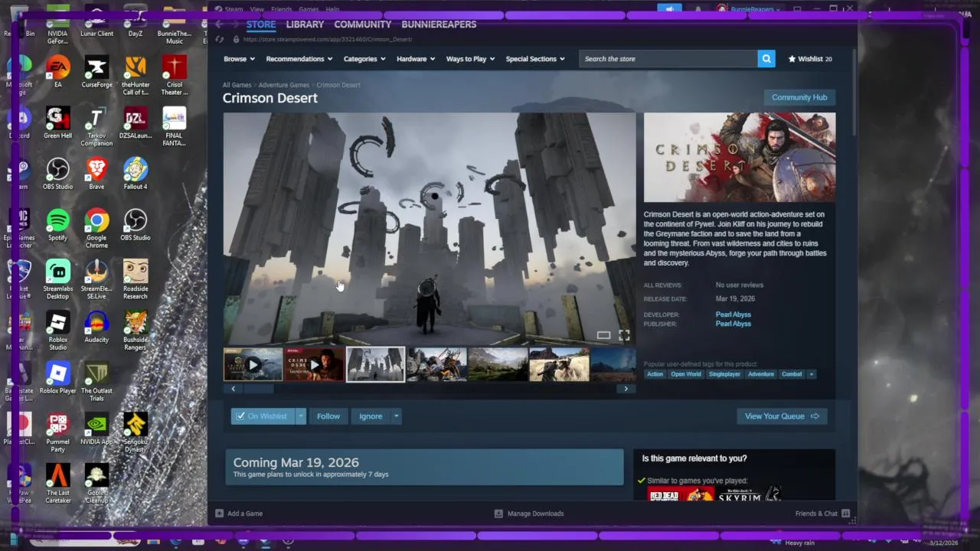Viewport: 980px width, 551px height.
Task: Expand the Hardware store menu
Action: pos(416,59)
